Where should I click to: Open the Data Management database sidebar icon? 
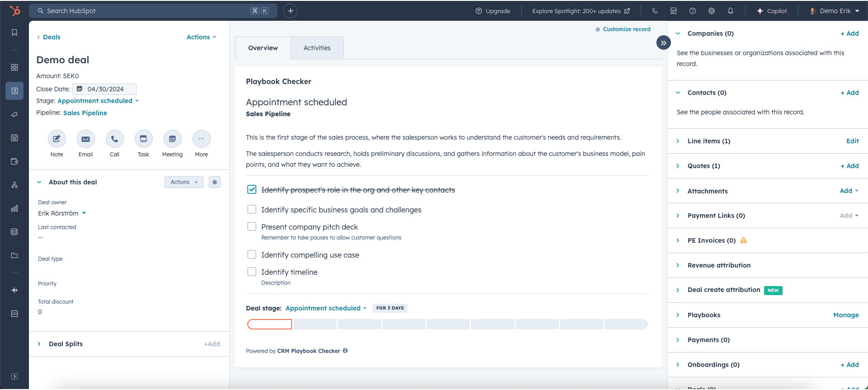(x=14, y=232)
